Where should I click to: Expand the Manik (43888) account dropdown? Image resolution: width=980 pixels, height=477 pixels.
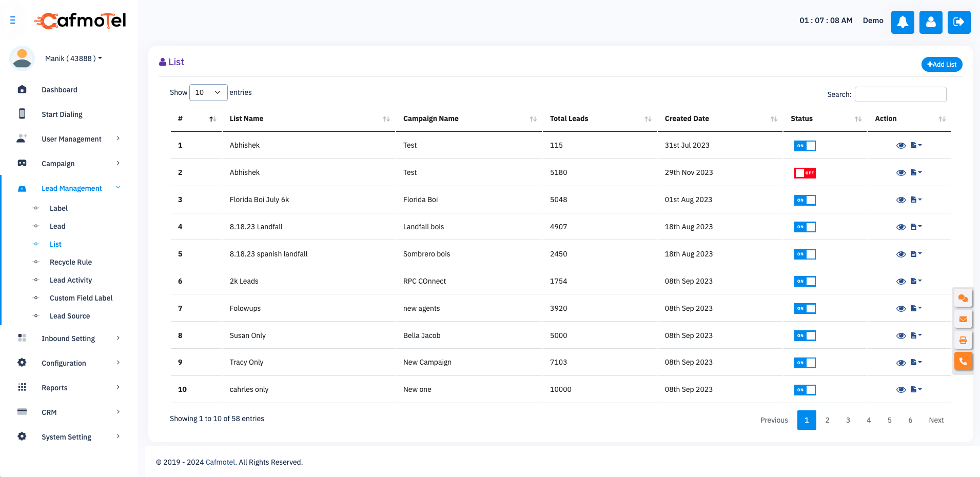click(73, 58)
